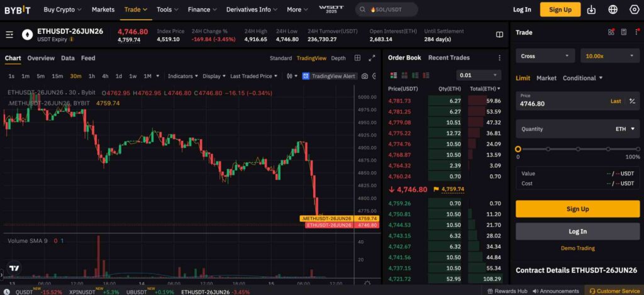The height and width of the screenshot is (295, 644).
Task: Open the hamburger markets list icon
Action: click(x=9, y=35)
